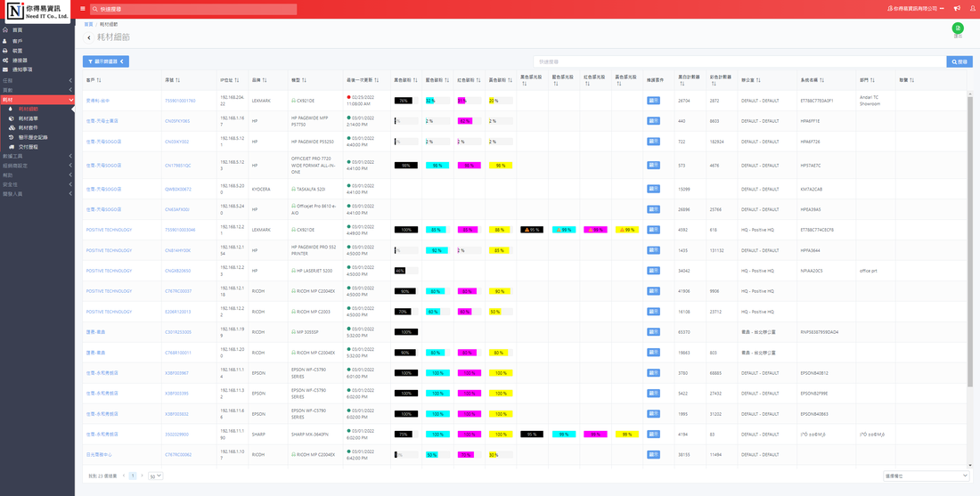Click the green device icon beside HP LASERJET 5200

click(294, 271)
